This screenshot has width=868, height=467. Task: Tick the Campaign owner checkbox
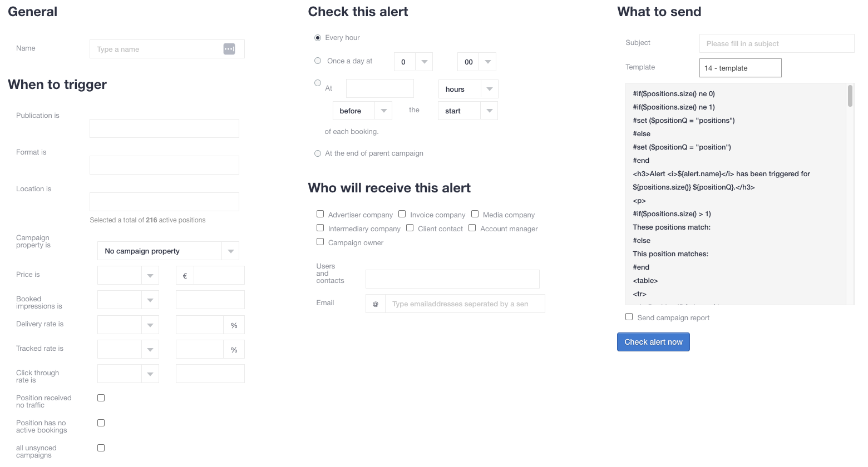coord(320,242)
